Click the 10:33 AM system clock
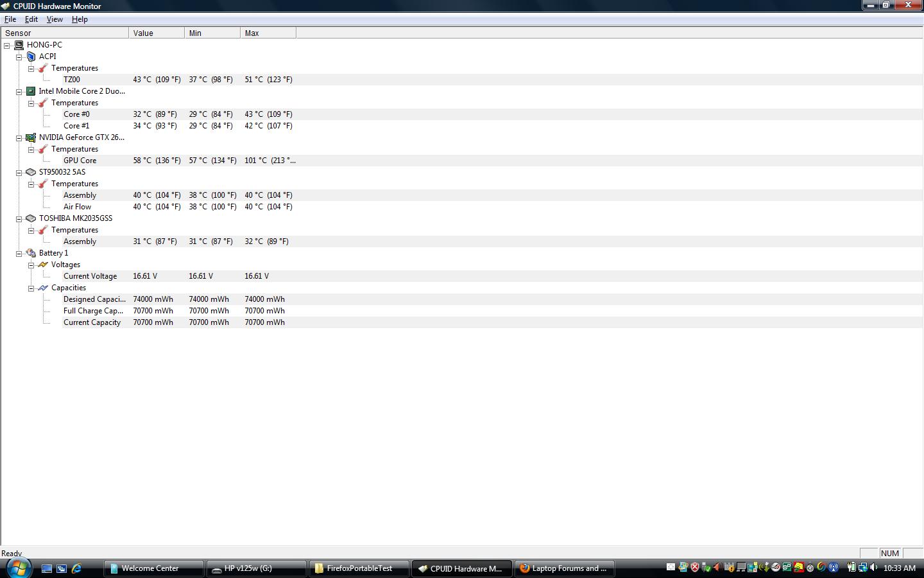This screenshot has height=578, width=924. tap(899, 568)
